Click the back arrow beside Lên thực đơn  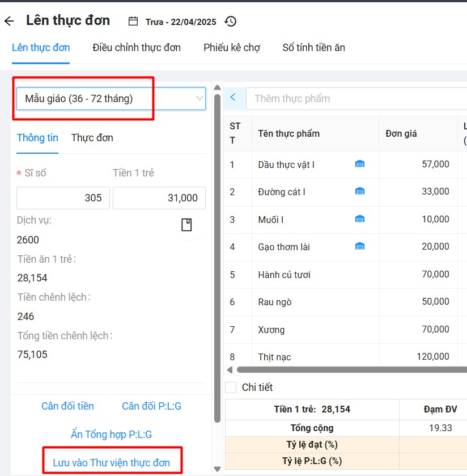(9, 22)
